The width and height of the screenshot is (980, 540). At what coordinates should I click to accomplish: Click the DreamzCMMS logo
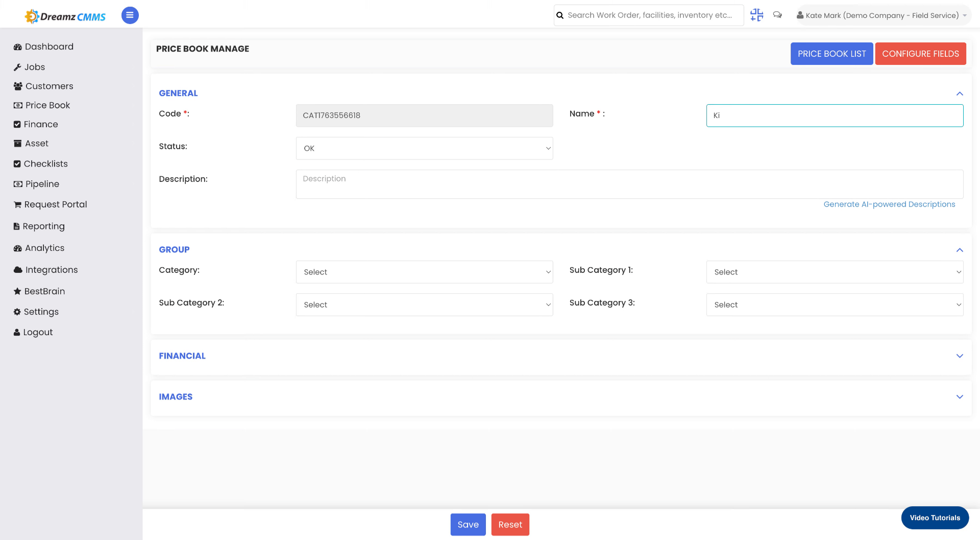tap(65, 16)
